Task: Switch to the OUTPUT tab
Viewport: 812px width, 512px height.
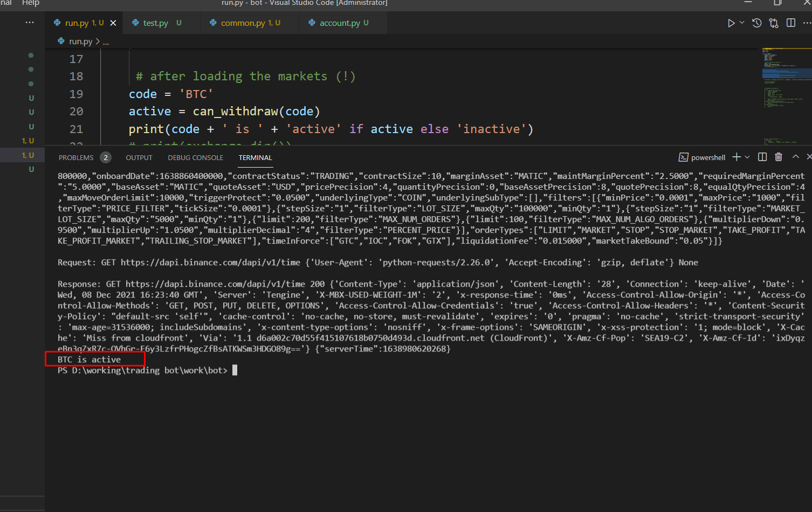Action: [x=139, y=157]
